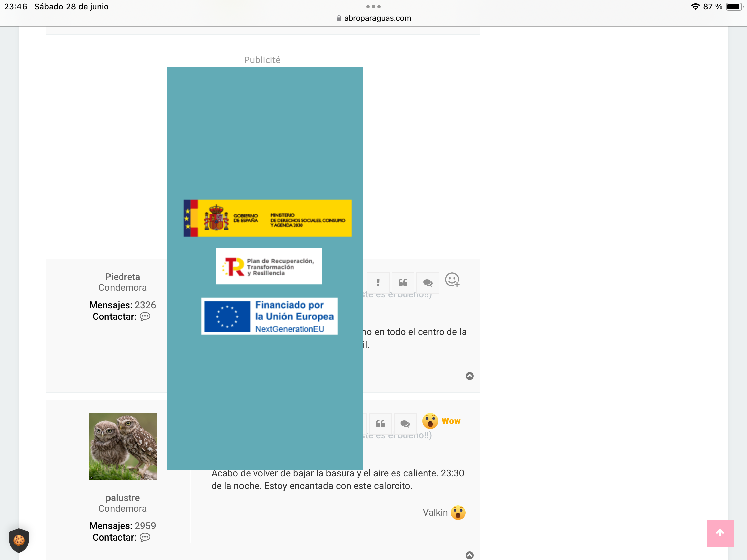This screenshot has width=747, height=560.
Task: Click the pink scroll-to-top arrow button
Action: coord(720,533)
